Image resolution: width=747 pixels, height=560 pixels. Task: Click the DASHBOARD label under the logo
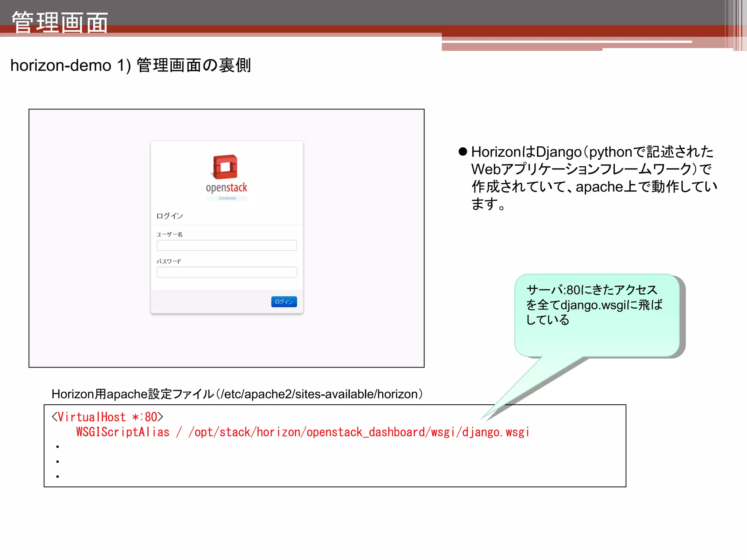click(x=227, y=198)
